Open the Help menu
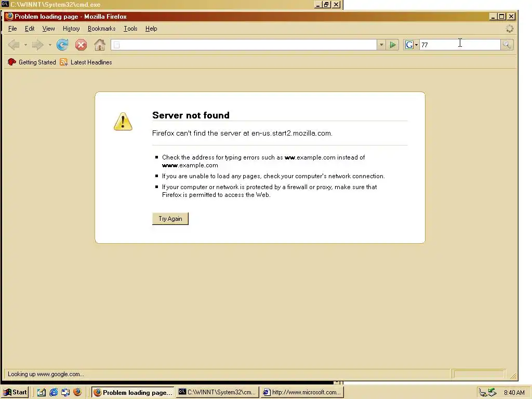Viewport: 532px width, 399px height. 151,29
